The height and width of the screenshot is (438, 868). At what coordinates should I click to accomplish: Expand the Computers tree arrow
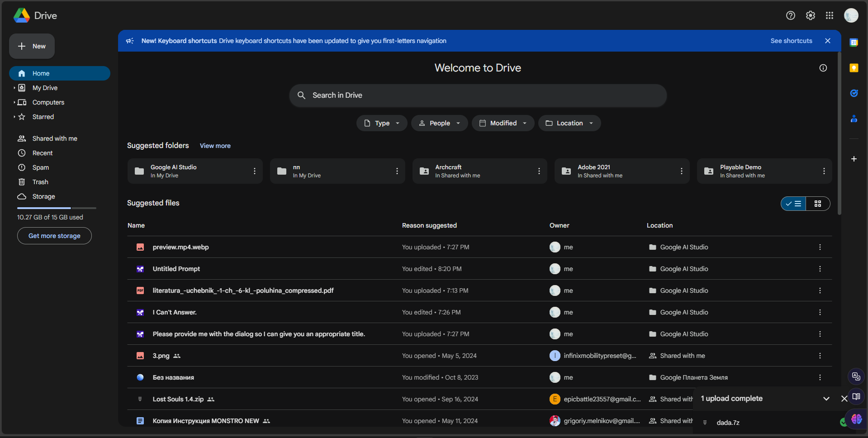click(x=14, y=102)
